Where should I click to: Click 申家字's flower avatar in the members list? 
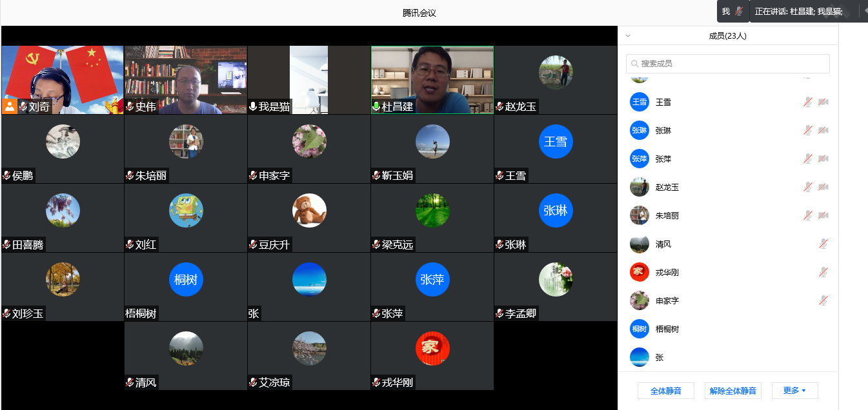pyautogui.click(x=640, y=300)
